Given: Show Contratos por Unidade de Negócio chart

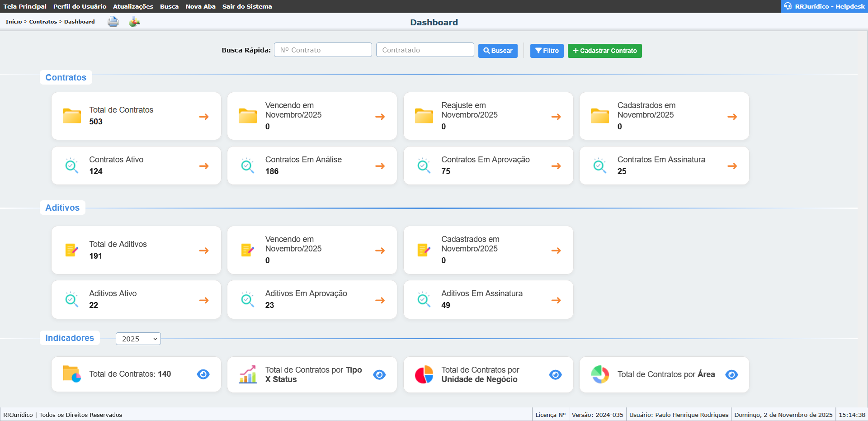Looking at the screenshot, I should 555,374.
